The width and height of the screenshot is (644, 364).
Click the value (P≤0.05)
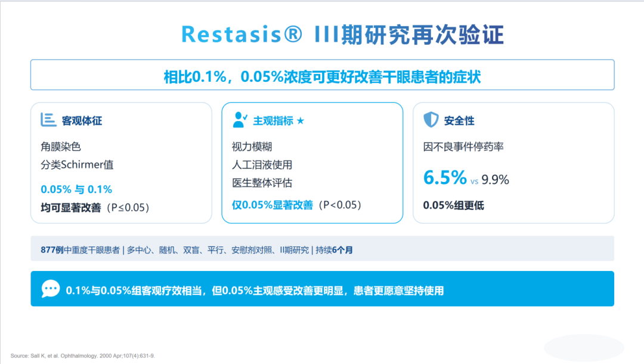pos(128,208)
